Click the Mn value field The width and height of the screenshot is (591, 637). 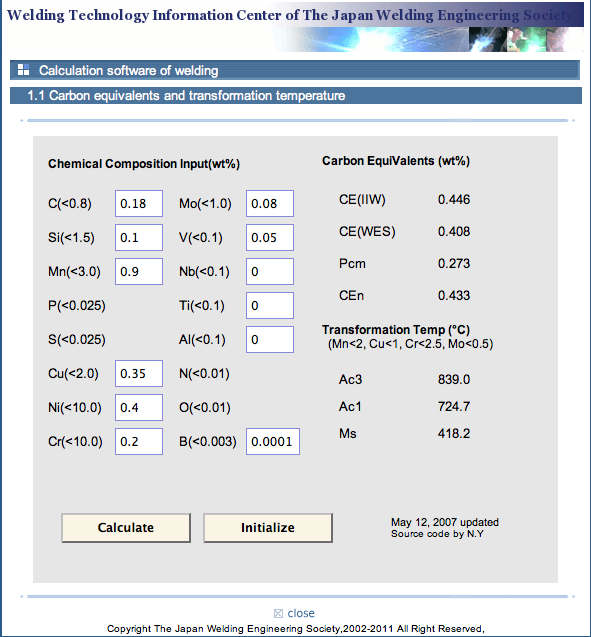click(x=139, y=271)
